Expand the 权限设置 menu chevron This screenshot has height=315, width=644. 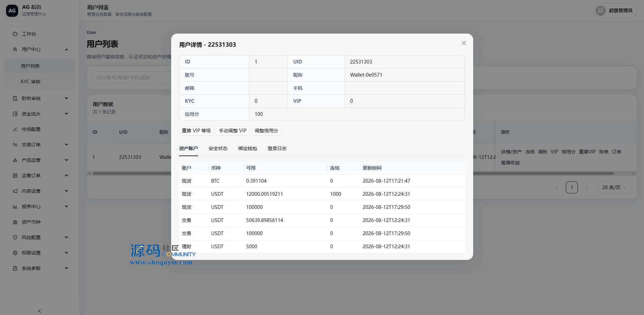pos(66,253)
